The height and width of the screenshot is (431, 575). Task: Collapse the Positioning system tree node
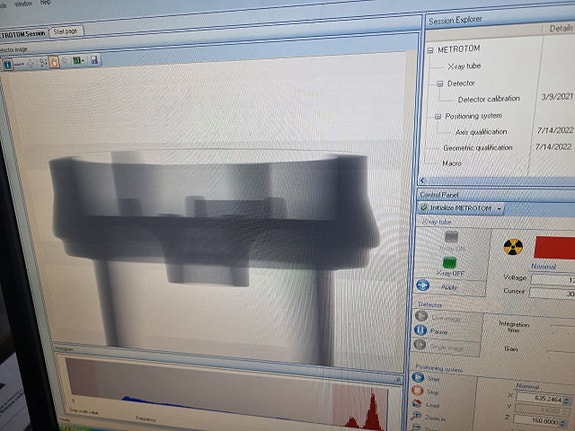tap(437, 117)
